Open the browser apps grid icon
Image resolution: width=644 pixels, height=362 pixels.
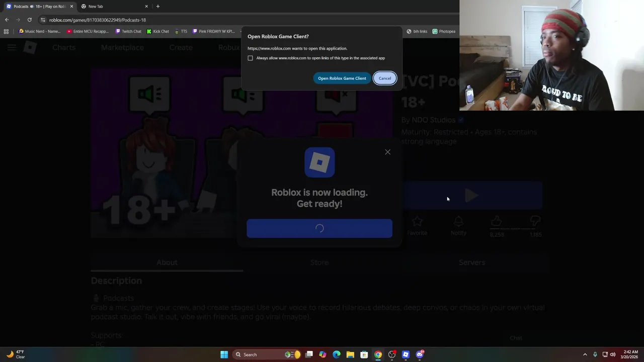click(x=6, y=31)
